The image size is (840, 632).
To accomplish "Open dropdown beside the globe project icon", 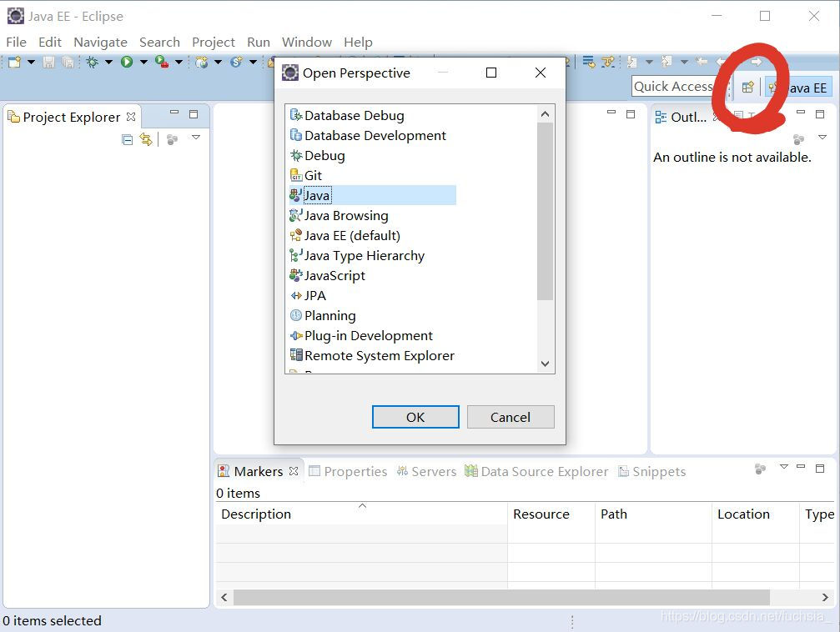I will [x=218, y=63].
